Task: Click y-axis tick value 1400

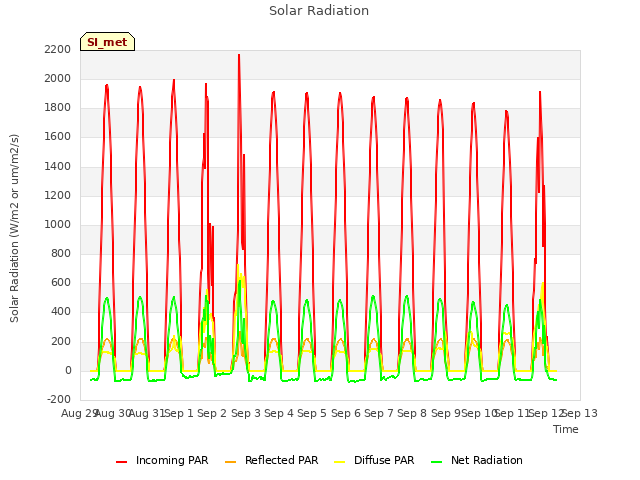Action: (58, 166)
